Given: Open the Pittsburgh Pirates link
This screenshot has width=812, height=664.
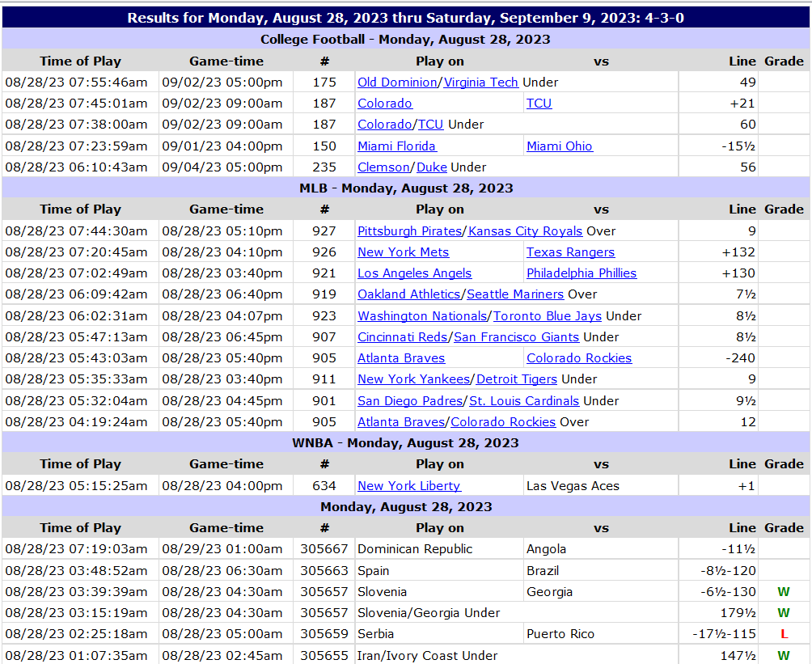Looking at the screenshot, I should click(x=409, y=231).
